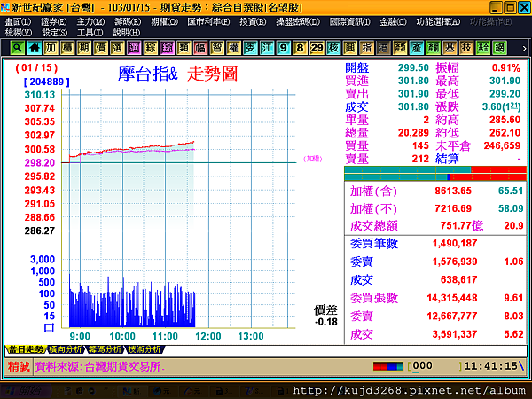
Task: Click the 總量 value 20,289
Action: [413, 133]
